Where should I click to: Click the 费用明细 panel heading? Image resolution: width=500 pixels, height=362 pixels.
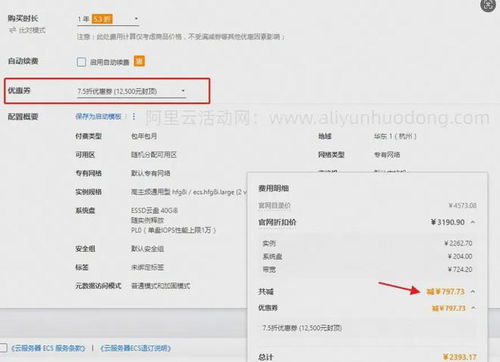click(x=273, y=188)
